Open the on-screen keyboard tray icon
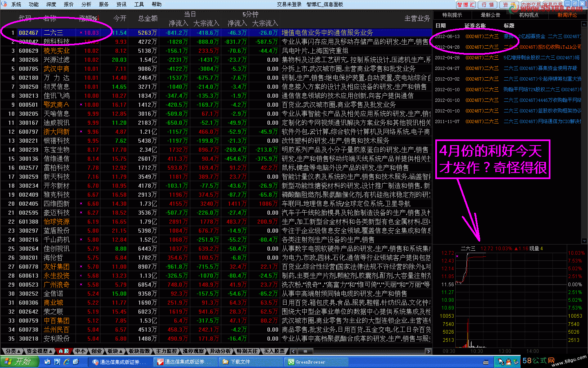 point(486,362)
